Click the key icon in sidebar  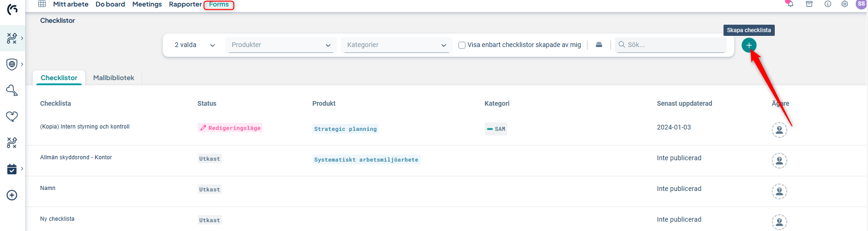coord(12,90)
